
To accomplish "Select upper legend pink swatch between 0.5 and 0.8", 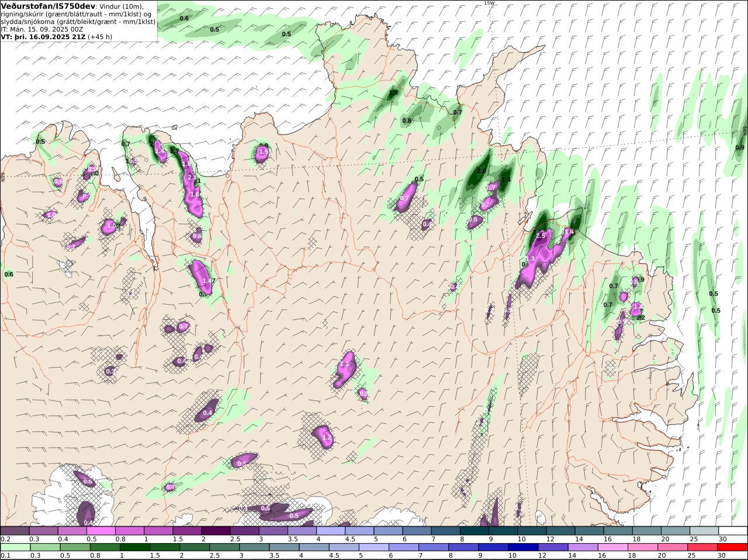I will coord(101,531).
